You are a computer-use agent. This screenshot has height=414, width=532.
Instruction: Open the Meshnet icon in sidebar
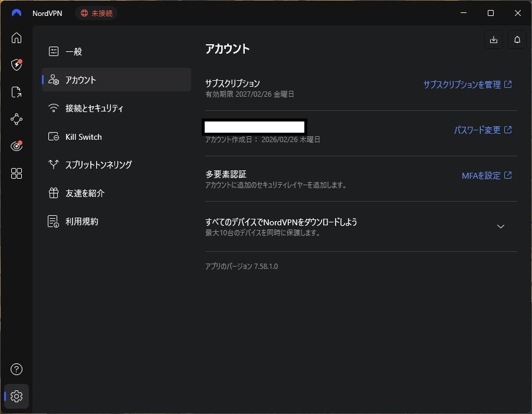coord(17,119)
